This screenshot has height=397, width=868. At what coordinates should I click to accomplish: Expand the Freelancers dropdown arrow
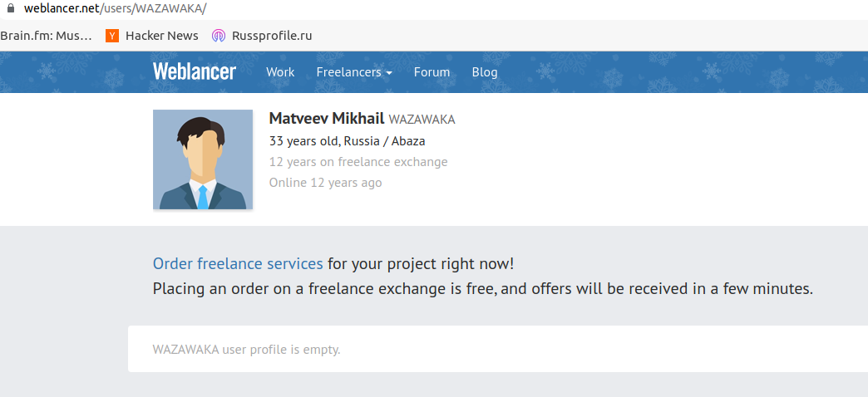[389, 73]
